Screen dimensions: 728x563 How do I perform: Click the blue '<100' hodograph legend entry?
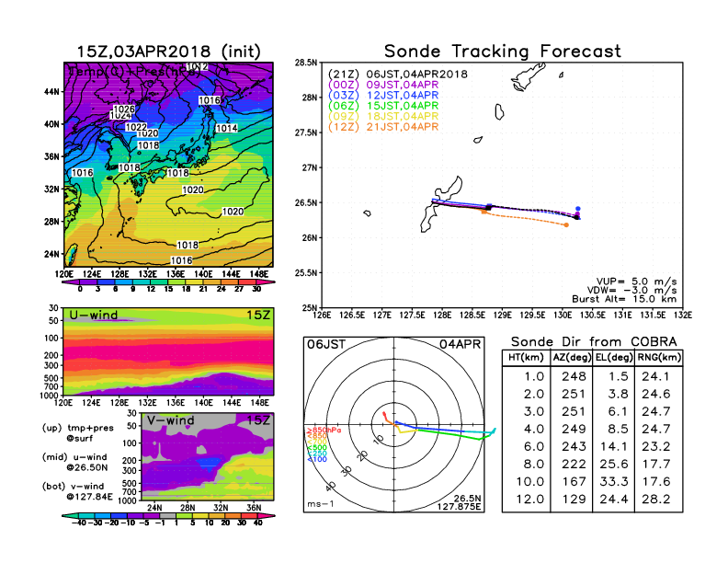pyautogui.click(x=316, y=459)
